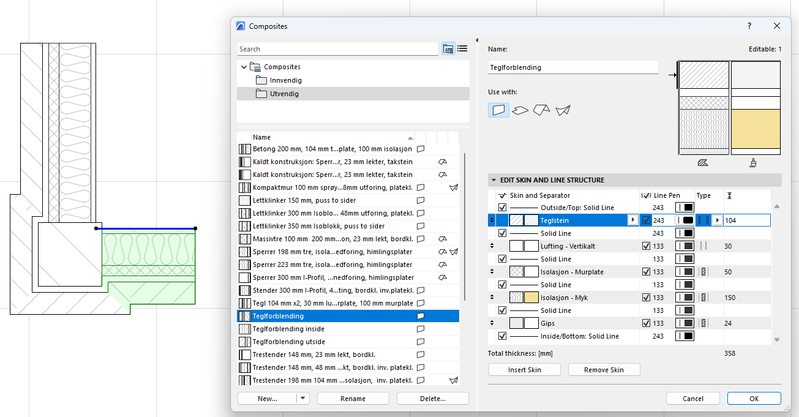Viewport: 799px width, 417px height.
Task: Click Teglstein thickness field 104
Action: (x=747, y=221)
